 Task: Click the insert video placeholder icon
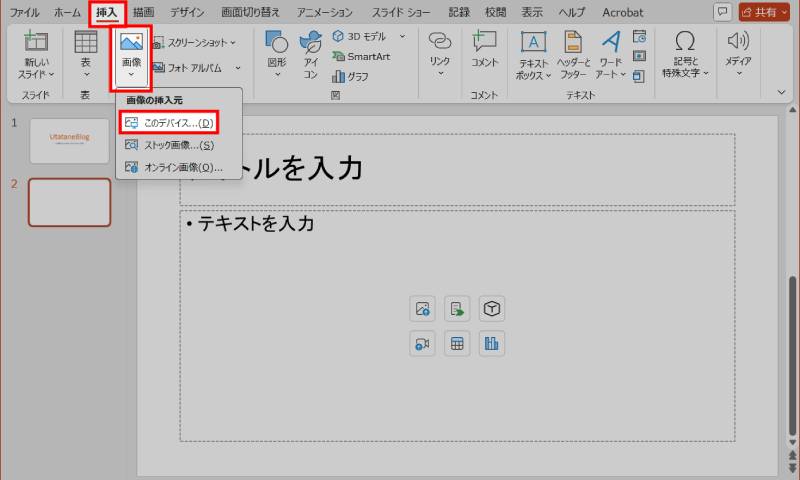point(422,343)
